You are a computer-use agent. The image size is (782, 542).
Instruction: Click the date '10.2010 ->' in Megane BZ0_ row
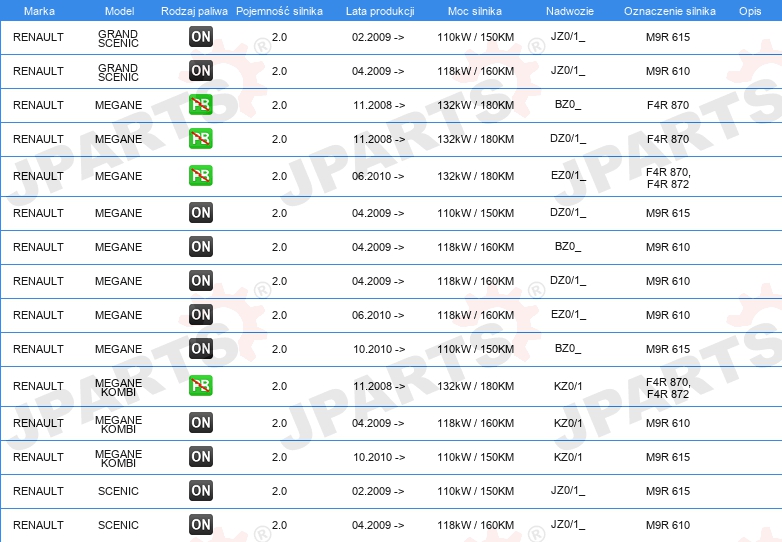(x=379, y=349)
